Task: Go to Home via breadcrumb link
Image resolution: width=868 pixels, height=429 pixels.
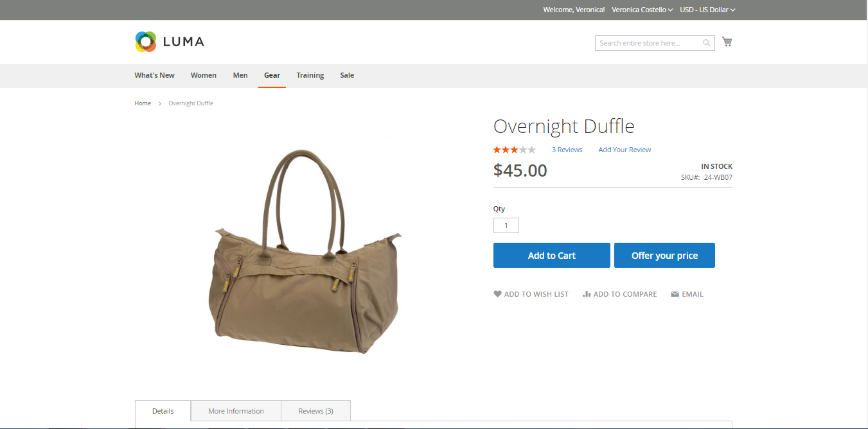Action: coord(143,103)
